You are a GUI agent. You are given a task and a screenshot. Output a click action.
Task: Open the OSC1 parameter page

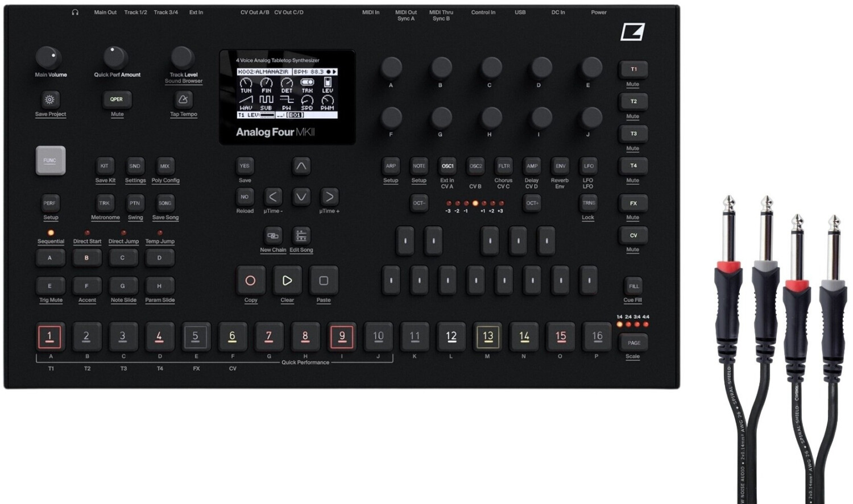(448, 166)
